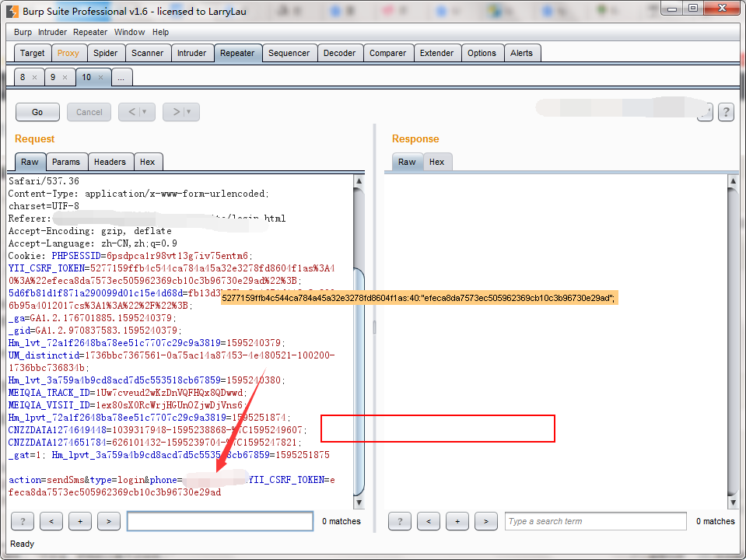Select the request Raw view tab
This screenshot has width=746, height=560.
[x=30, y=162]
